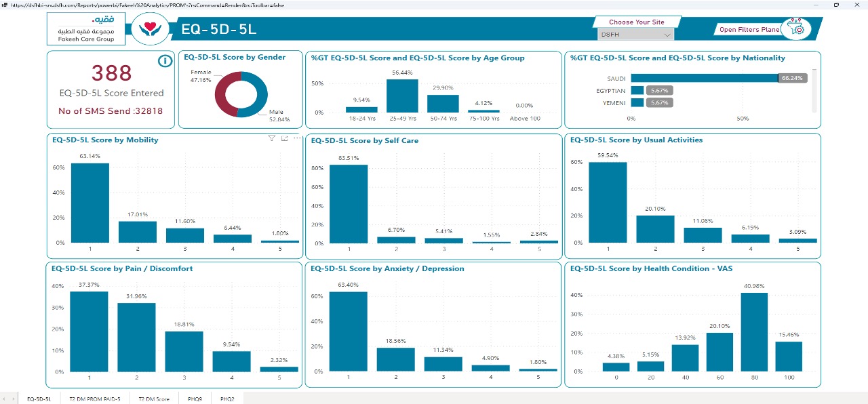Select the EGYPTIAN bar in nationality chart
Viewport: 868px width, 404px height.
(x=637, y=90)
